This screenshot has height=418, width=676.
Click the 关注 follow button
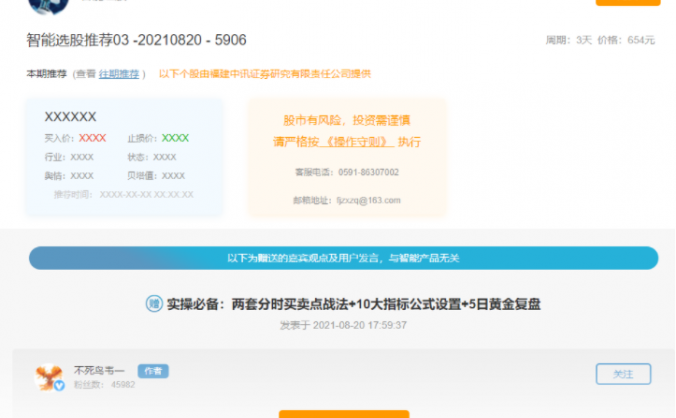click(623, 374)
